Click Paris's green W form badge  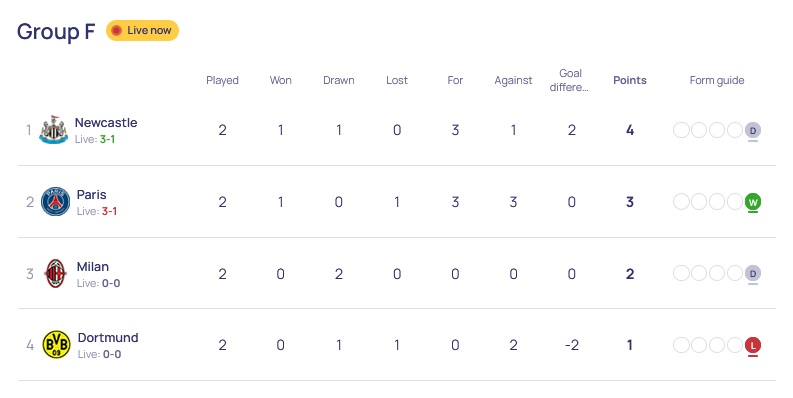click(753, 202)
